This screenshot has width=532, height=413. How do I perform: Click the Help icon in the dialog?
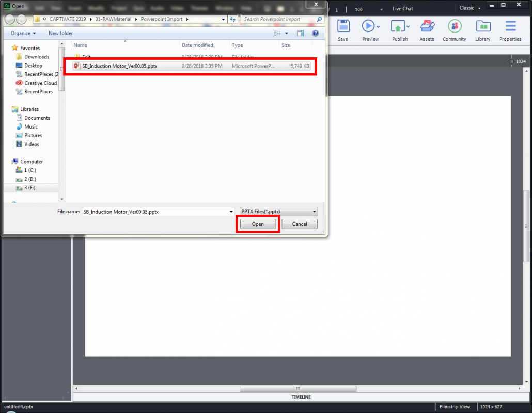[x=315, y=33]
